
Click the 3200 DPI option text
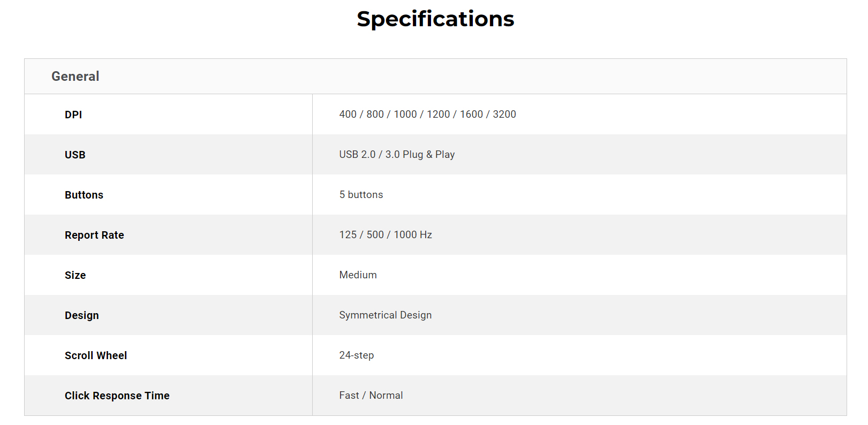click(x=504, y=114)
